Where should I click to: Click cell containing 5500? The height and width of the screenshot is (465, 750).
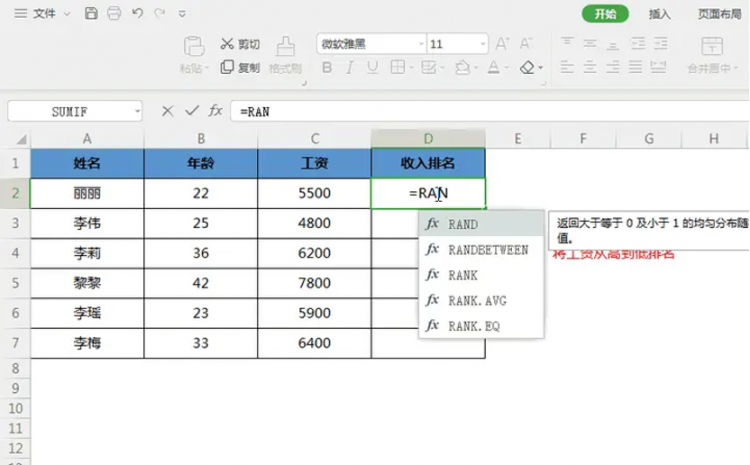coord(314,193)
